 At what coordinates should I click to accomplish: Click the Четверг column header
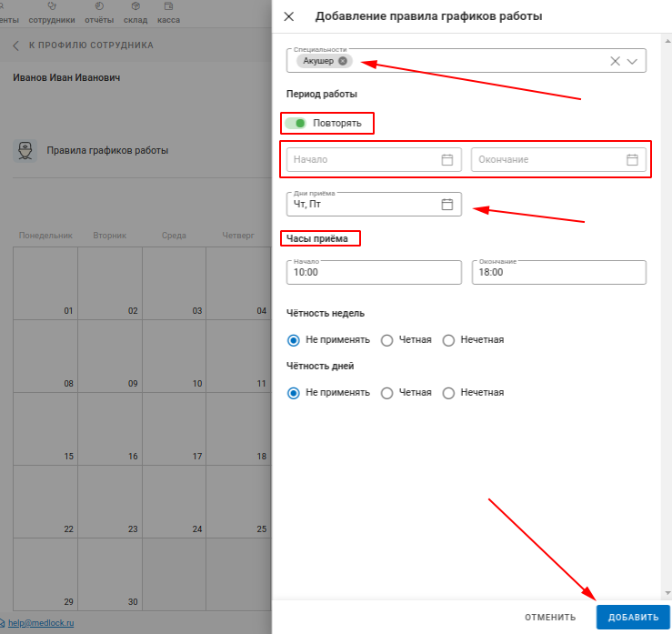pyautogui.click(x=238, y=236)
